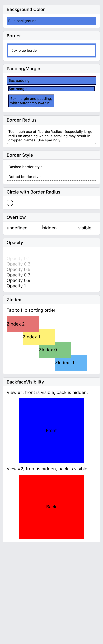The height and width of the screenshot is (644, 103).
Task: Click the circle with border radius
Action: (x=10, y=203)
